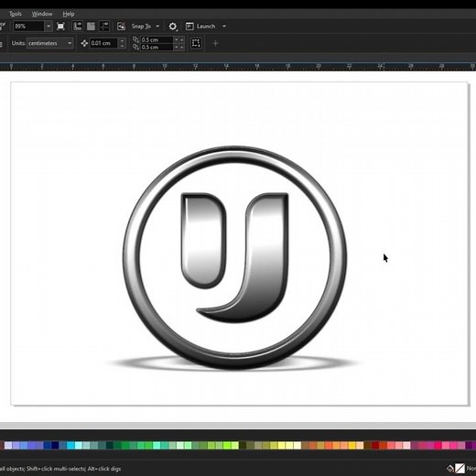Open the Help menu
476x476 pixels.
click(x=69, y=14)
